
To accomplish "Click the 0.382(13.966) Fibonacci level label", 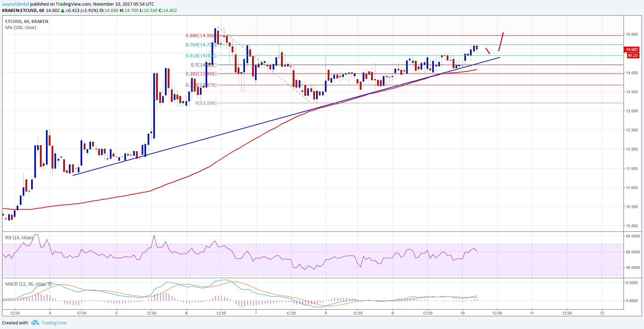I will pyautogui.click(x=201, y=74).
